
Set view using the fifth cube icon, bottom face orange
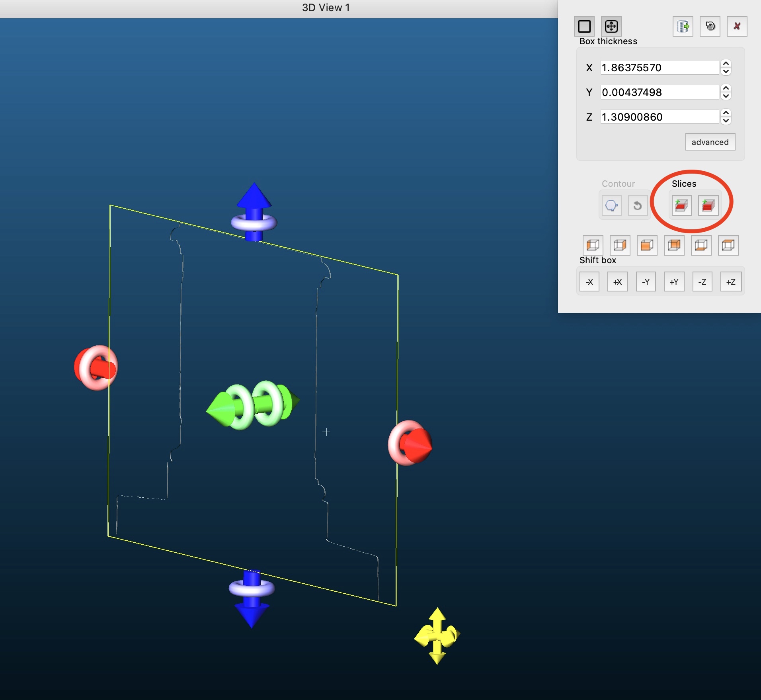tap(701, 245)
